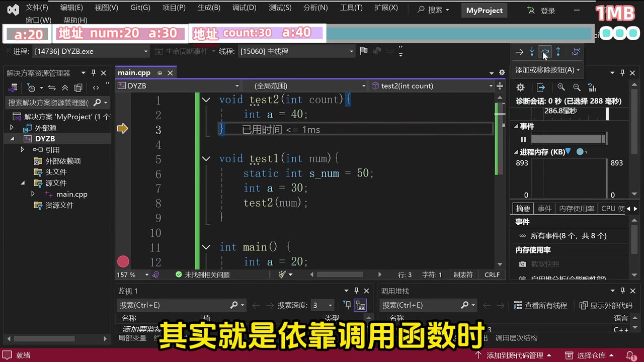Pin the Watch 1 panel
The width and height of the screenshot is (644, 362).
point(357,291)
